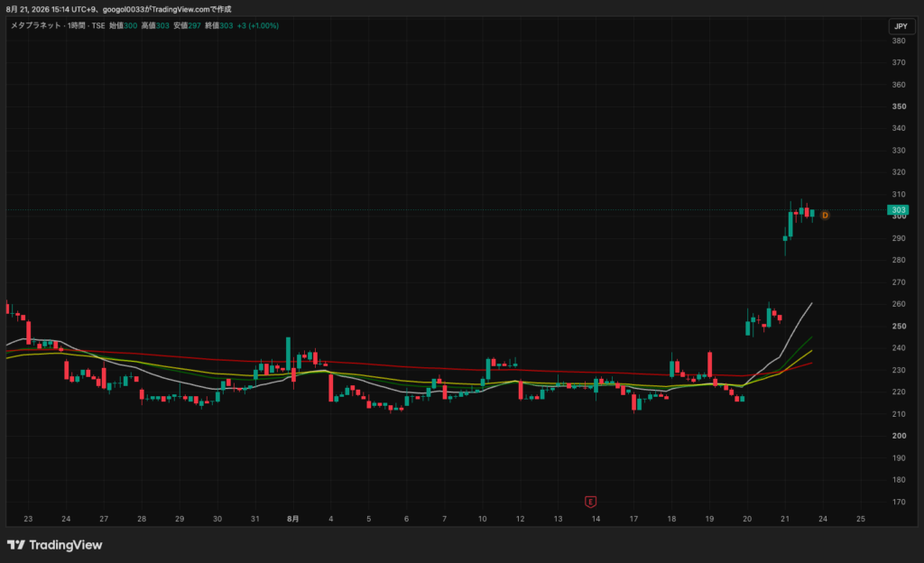This screenshot has height=563, width=924.
Task: Click the メタプラネット symbol name in legend
Action: pos(35,26)
